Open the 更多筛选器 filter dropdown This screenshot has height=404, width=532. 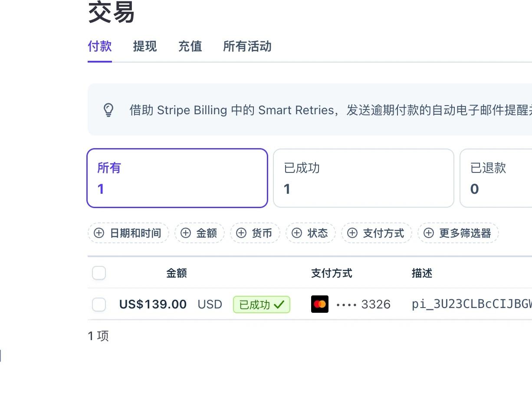(458, 233)
